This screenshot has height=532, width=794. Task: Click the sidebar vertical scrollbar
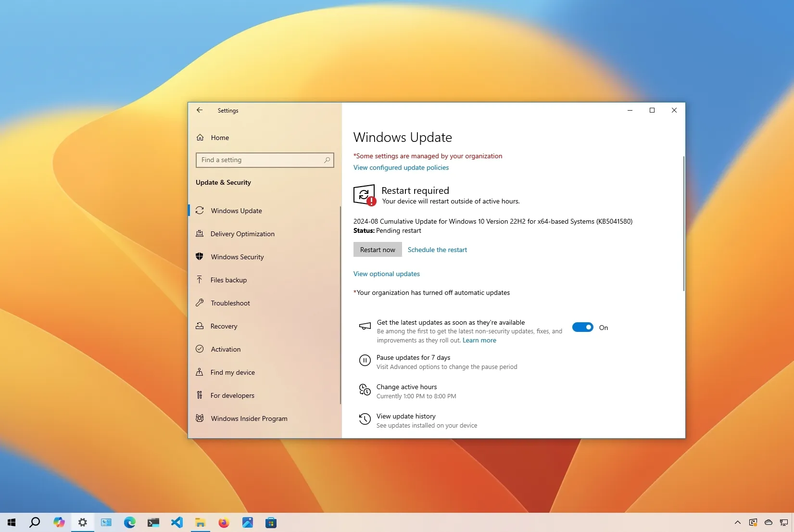pyautogui.click(x=340, y=305)
